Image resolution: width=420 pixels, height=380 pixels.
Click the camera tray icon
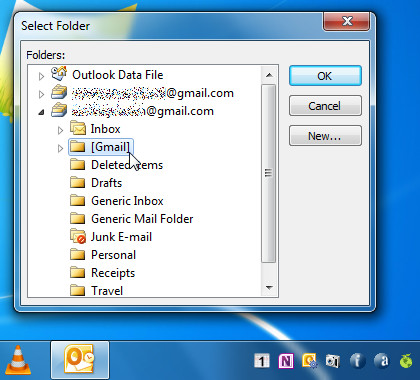pyautogui.click(x=332, y=361)
